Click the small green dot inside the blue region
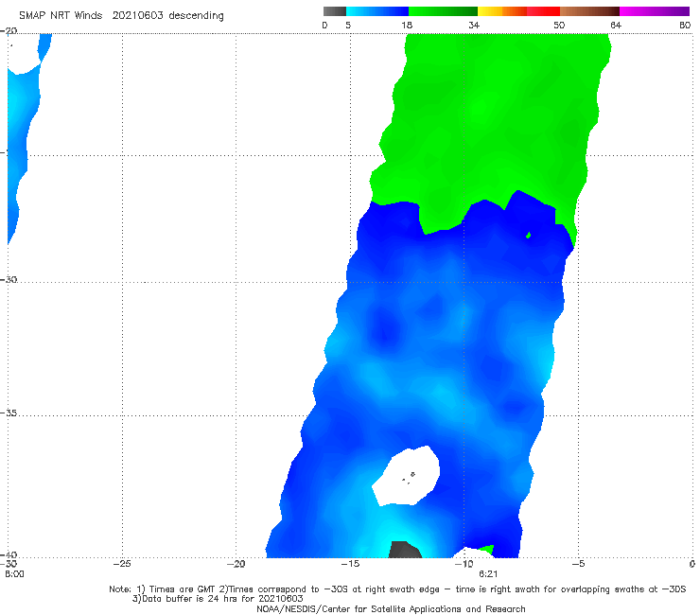 [528, 236]
